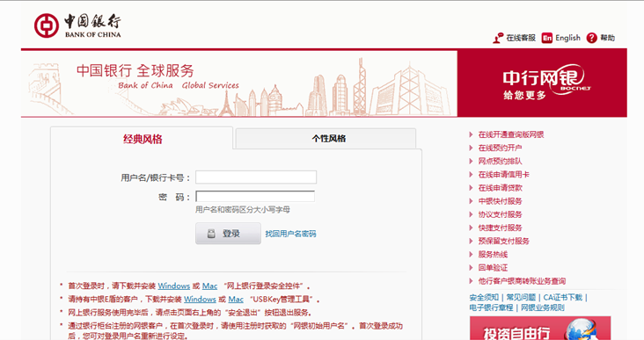Click arrow beside 回单验证
This screenshot has height=340, width=644.
pyautogui.click(x=471, y=267)
